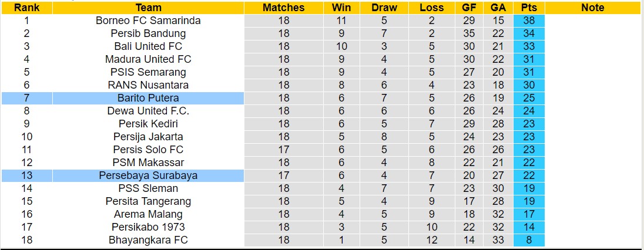Open the Bali United FC team

click(148, 46)
